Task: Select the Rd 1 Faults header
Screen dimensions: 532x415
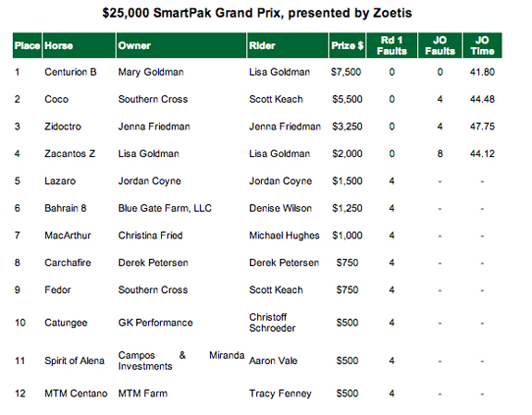Action: pos(392,45)
